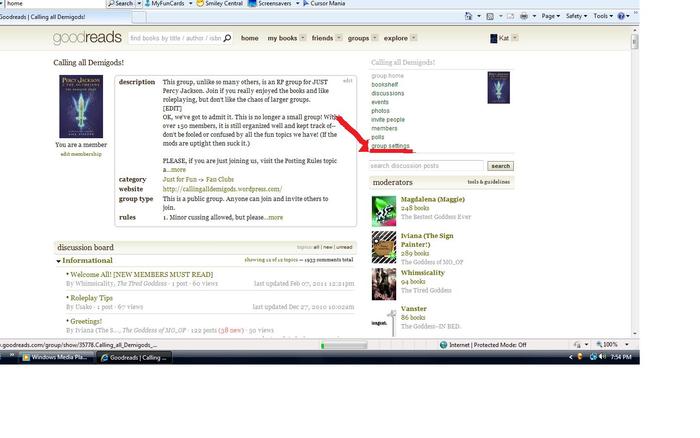Image resolution: width=700 pixels, height=438 pixels.
Task: Open IE Home icon dropdown arrow
Action: click(x=479, y=16)
